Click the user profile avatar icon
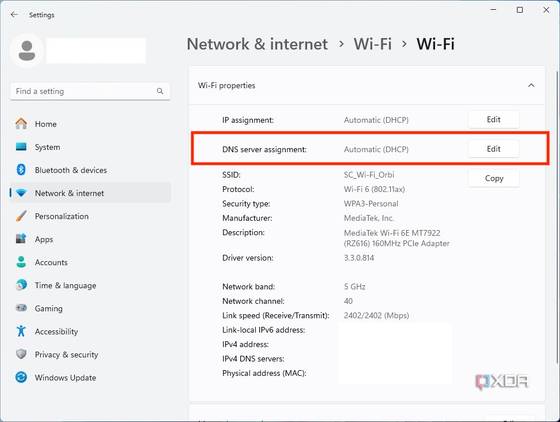This screenshot has height=422, width=560. pos(27,51)
